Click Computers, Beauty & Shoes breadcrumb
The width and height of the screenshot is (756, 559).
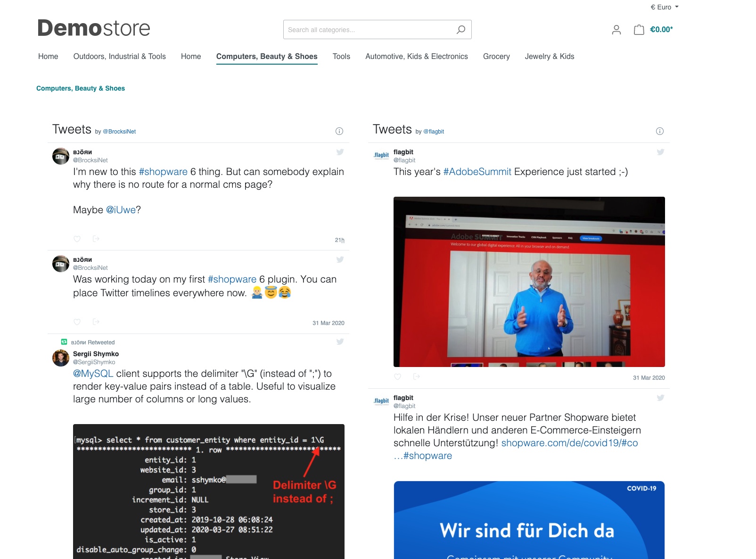81,88
